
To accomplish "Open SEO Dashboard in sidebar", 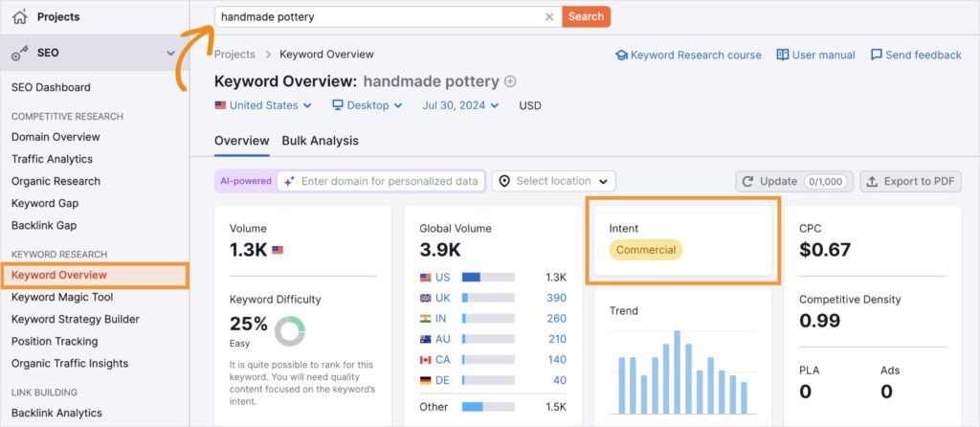I will (51, 87).
